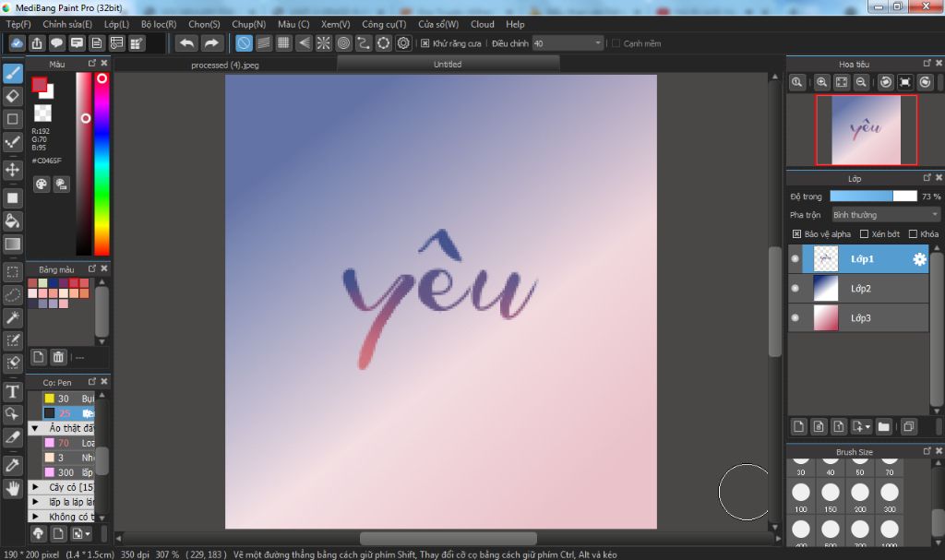Open the Bộ lọc(R) menu

[x=159, y=24]
